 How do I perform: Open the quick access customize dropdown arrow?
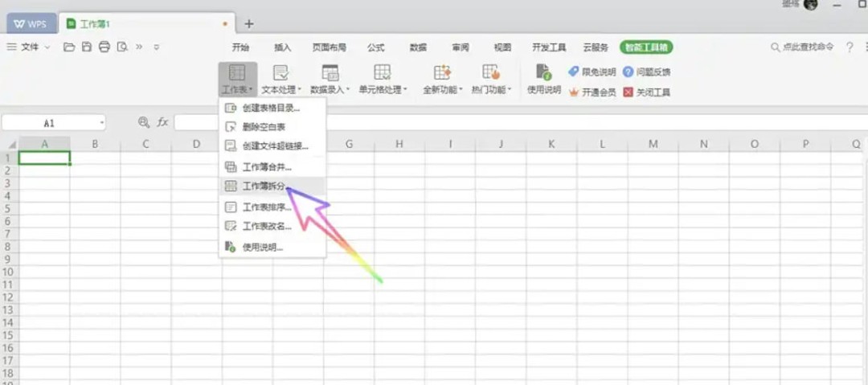pyautogui.click(x=157, y=47)
